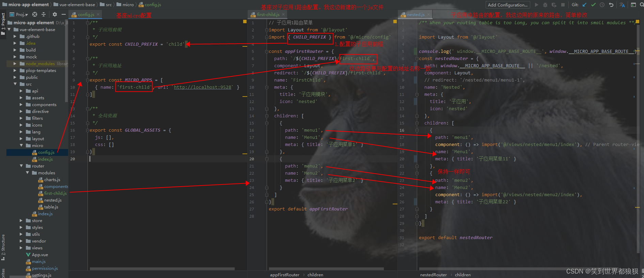This screenshot has height=278, width=644.
Task: Select first-child.js in the project tree
Action: [x=52, y=193]
